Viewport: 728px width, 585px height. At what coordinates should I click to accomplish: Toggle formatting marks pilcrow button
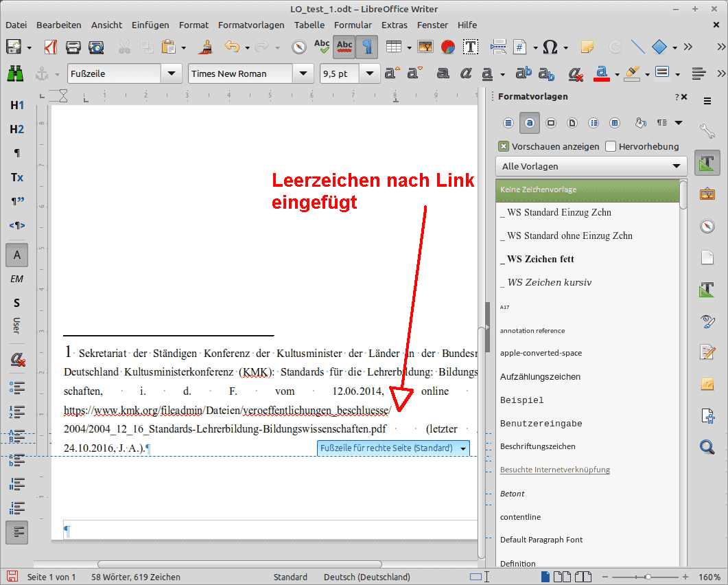tap(367, 47)
